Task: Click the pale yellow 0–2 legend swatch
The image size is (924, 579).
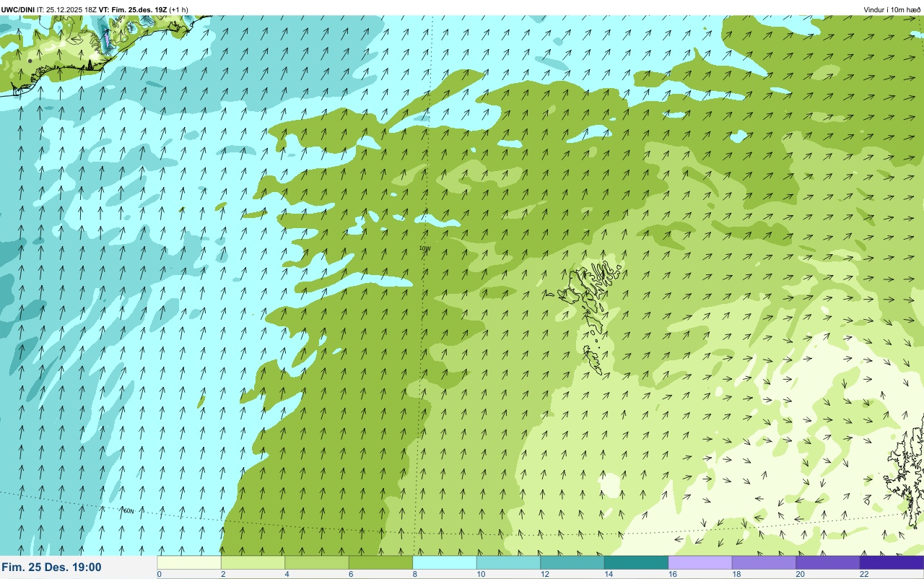Action: click(189, 562)
